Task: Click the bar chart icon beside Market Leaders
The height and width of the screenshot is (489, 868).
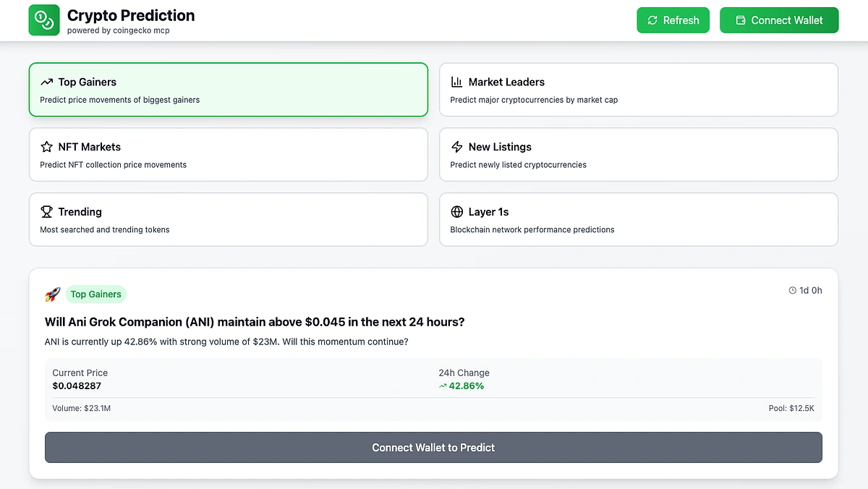Action: pos(456,82)
